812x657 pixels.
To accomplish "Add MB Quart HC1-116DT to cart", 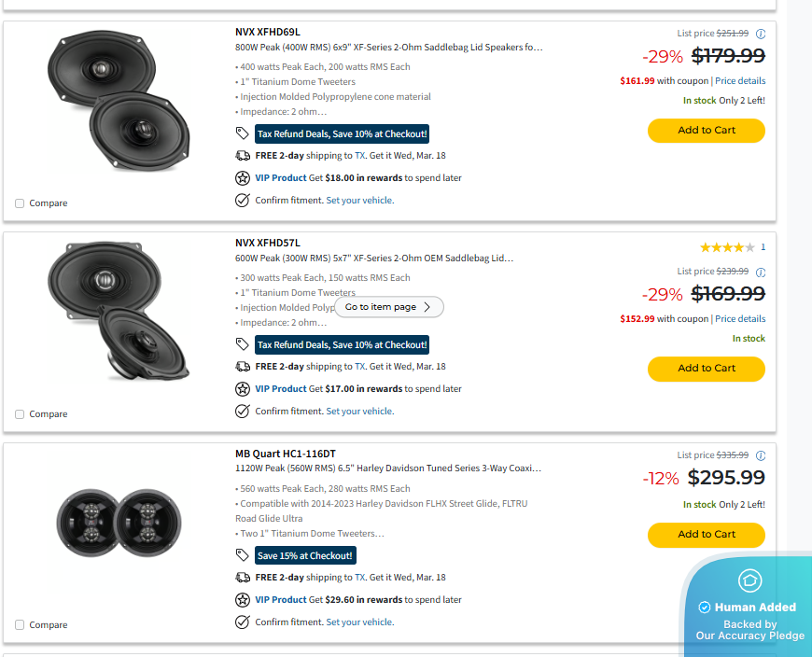I will pyautogui.click(x=706, y=535).
